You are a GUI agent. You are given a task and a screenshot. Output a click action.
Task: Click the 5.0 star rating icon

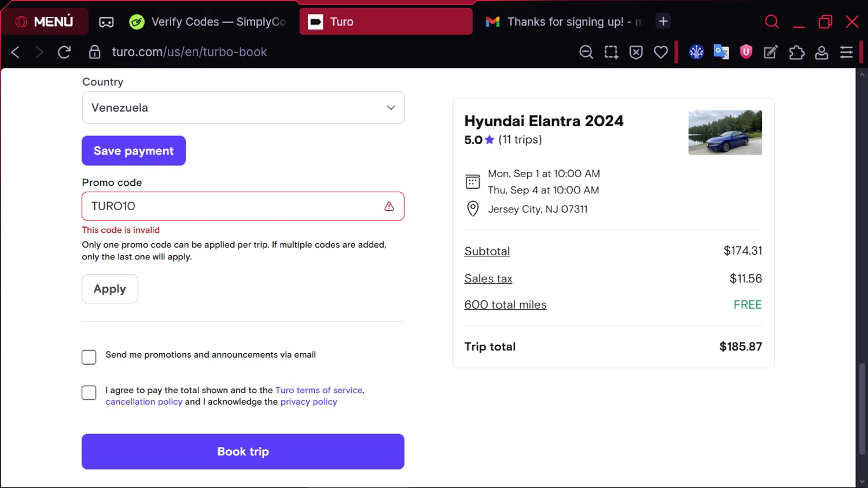490,140
